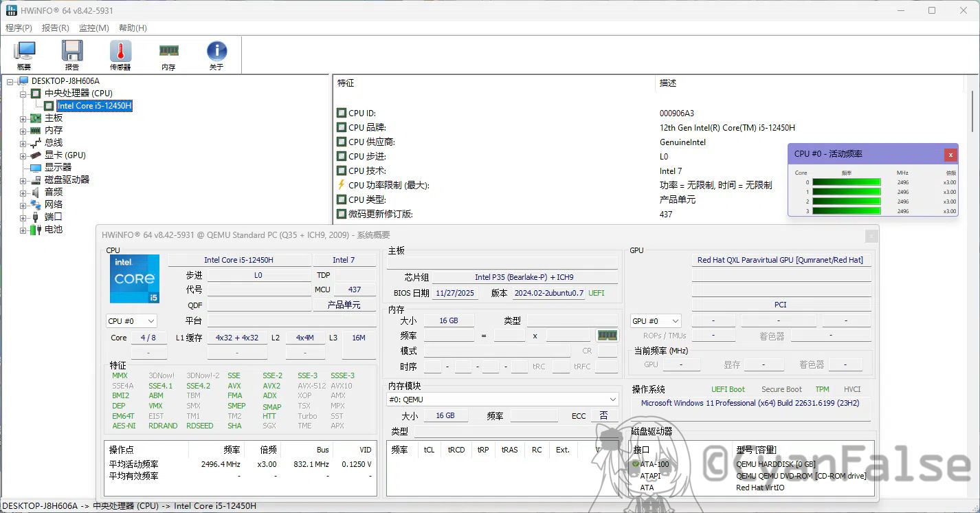The height and width of the screenshot is (513, 980).
Task: Click Core 0 green frequency bar
Action: pyautogui.click(x=846, y=182)
